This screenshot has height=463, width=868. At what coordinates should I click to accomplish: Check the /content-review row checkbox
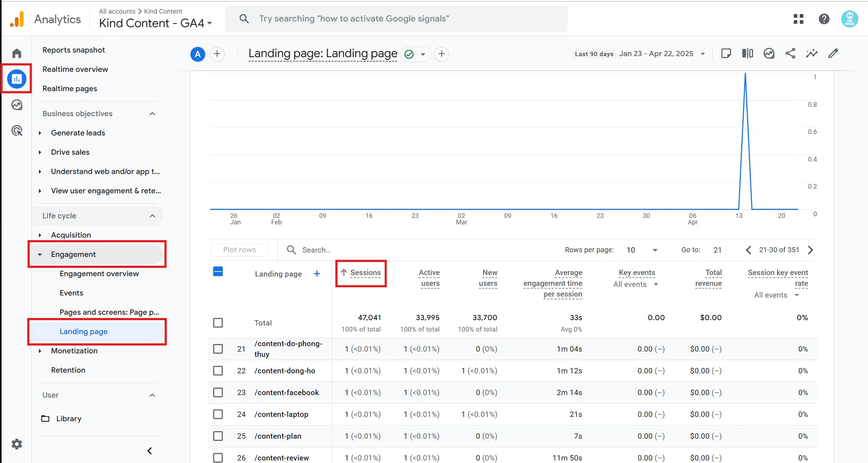coord(218,458)
